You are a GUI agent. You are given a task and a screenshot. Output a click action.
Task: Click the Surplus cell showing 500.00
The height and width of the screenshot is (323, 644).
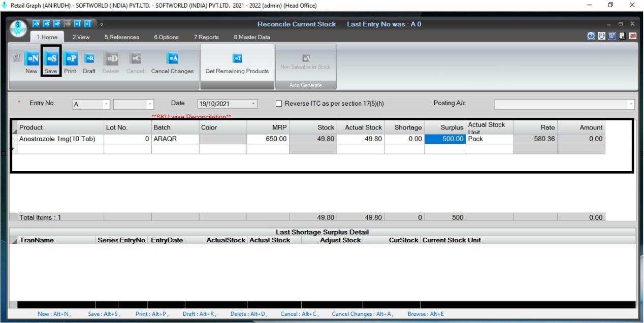(445, 139)
